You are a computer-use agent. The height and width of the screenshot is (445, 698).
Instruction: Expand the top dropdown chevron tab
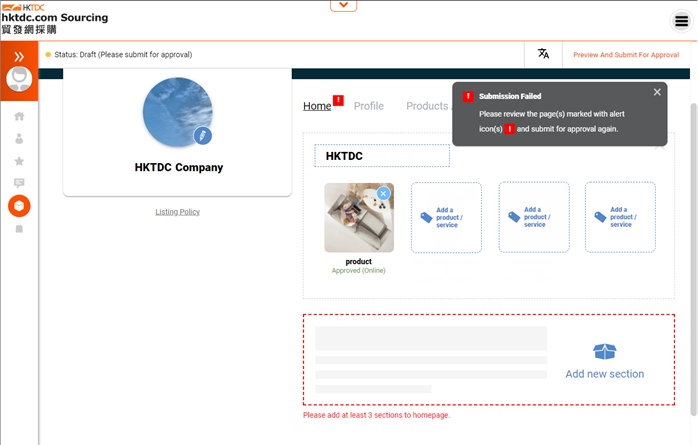(343, 5)
